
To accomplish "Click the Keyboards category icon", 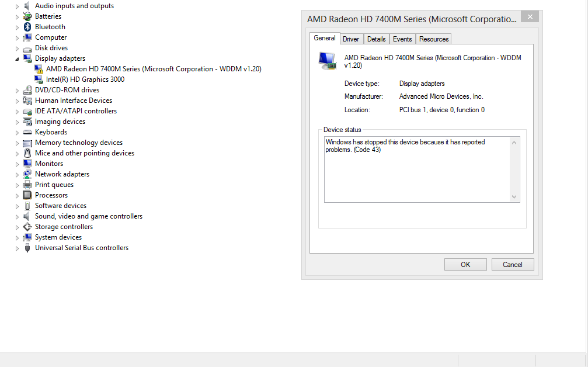I will (27, 132).
